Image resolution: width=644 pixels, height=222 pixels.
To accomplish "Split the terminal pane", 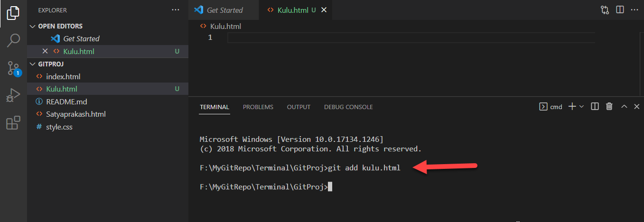I will point(595,107).
